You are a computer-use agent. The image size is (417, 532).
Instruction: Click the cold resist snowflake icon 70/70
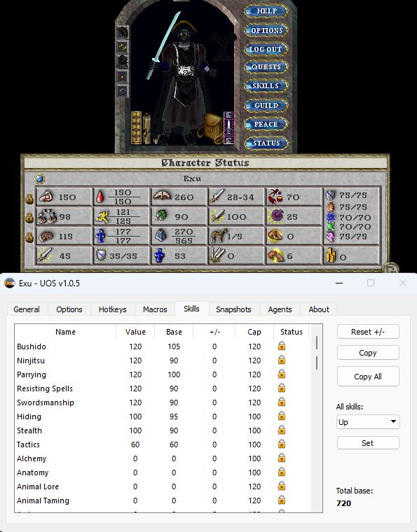(x=330, y=218)
